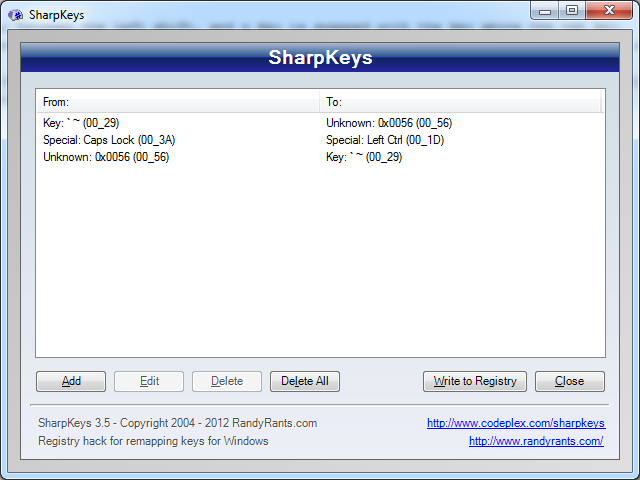This screenshot has width=640, height=480.
Task: Click the "Key: ` ~ (00_29)" To cell
Action: pos(364,157)
